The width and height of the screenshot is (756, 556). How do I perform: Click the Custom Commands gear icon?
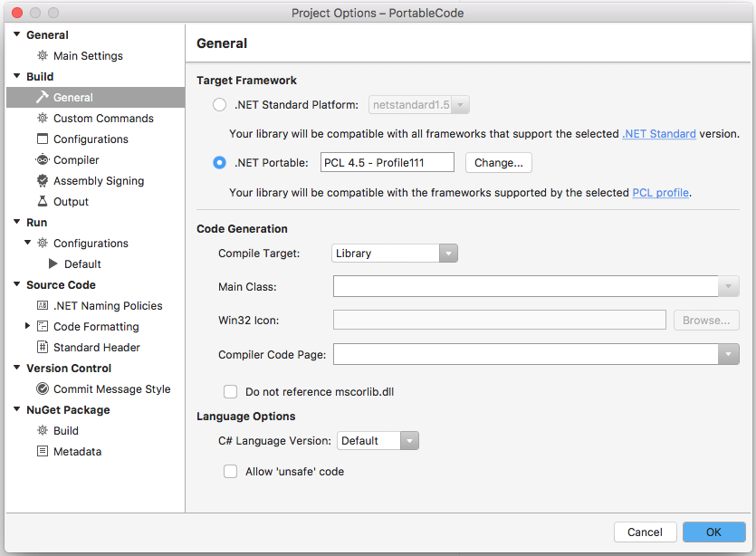coord(42,119)
